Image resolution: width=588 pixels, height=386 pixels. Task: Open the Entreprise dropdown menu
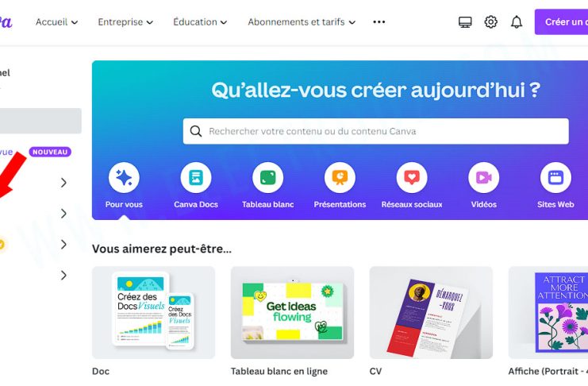click(x=125, y=22)
